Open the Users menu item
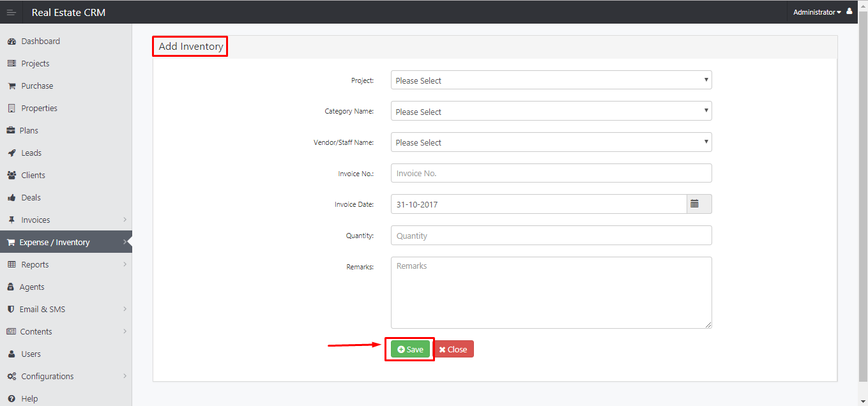The height and width of the screenshot is (406, 868). (66, 354)
